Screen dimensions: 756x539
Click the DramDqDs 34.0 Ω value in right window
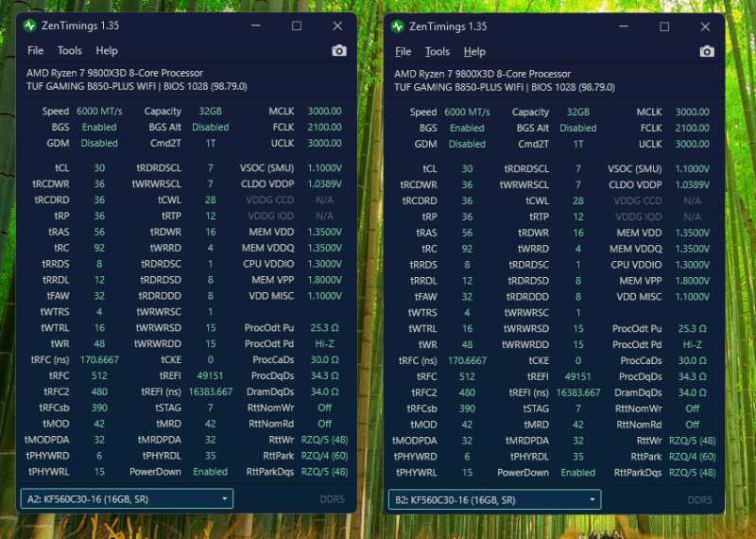pos(693,392)
